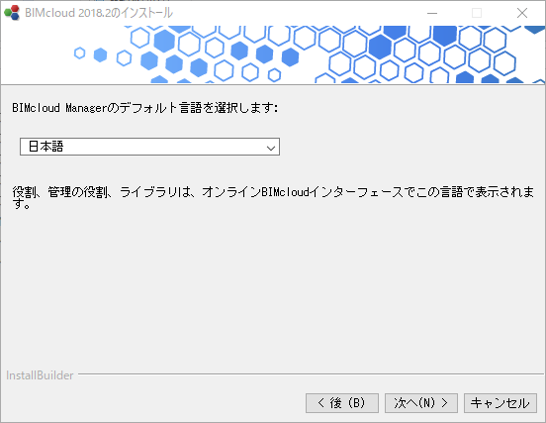
Task: Open the 日本語 language dropdown
Action: [150, 147]
